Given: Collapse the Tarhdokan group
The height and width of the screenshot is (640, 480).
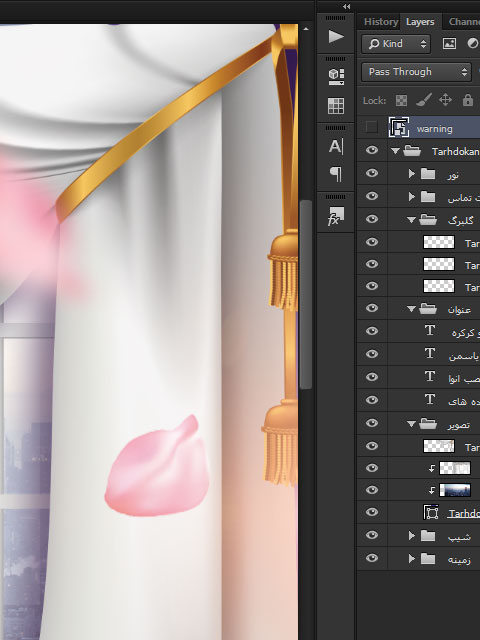Looking at the screenshot, I should [395, 151].
